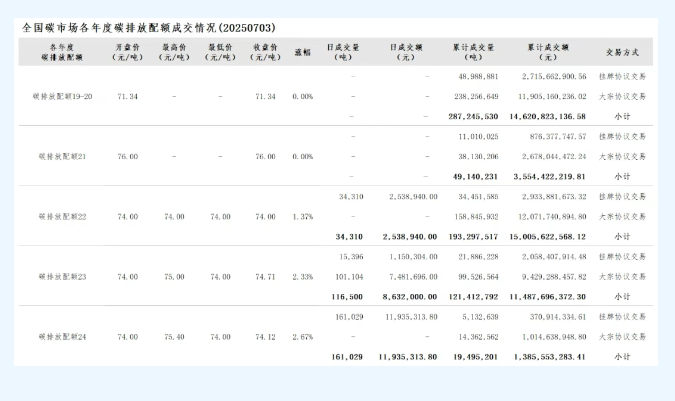675x401 pixels.
Task: Click the 日成交额 column header
Action: point(406,52)
